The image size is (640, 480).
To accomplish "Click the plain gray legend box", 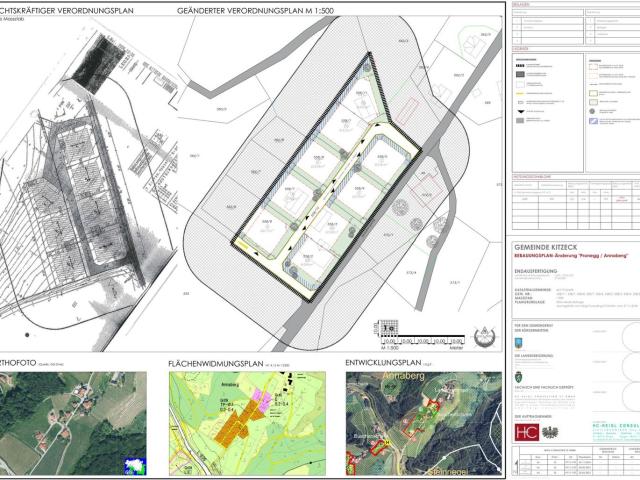I will [x=520, y=120].
